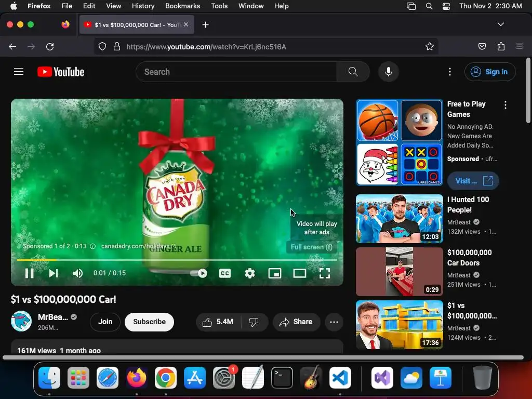Screen dimensions: 532x399
Task: List all tabs chevron dropdown
Action: point(500,24)
